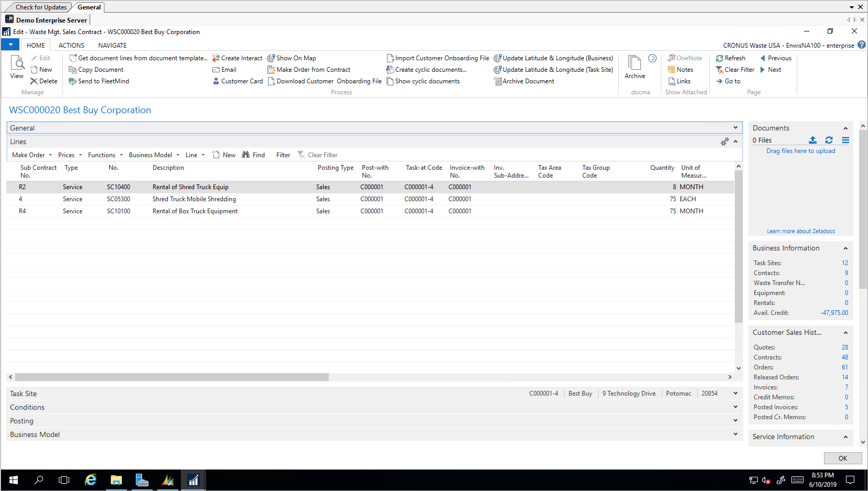The height and width of the screenshot is (491, 868).
Task: Make Order from Contract
Action: 309,70
